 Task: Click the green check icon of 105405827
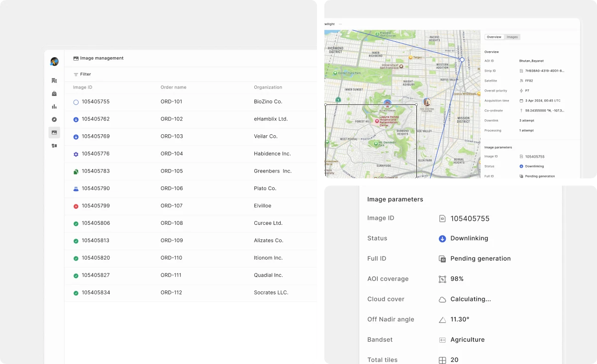(x=76, y=276)
